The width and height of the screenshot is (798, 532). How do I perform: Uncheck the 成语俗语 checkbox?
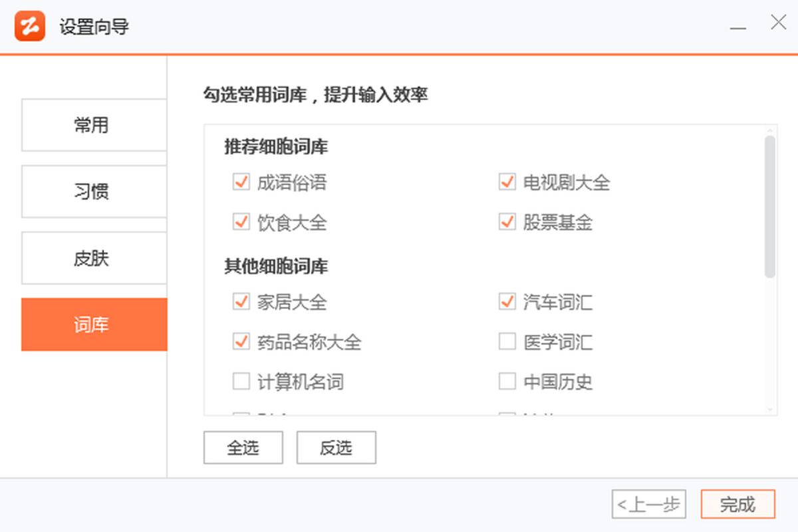[x=241, y=182]
